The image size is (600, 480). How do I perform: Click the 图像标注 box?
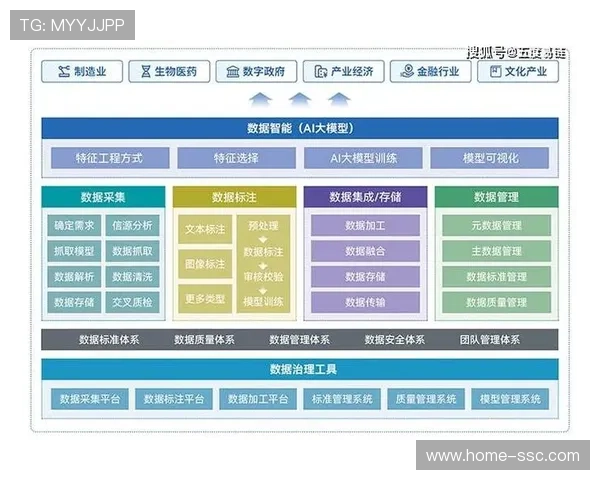205,264
